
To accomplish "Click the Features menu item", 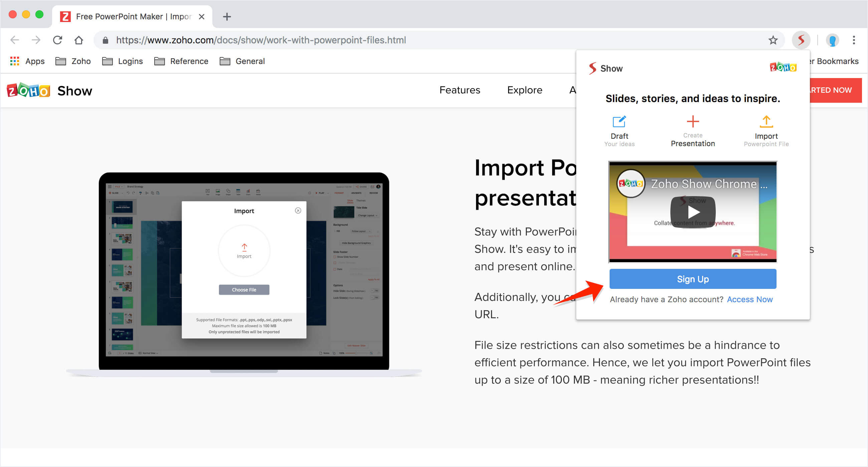I will pyautogui.click(x=459, y=90).
